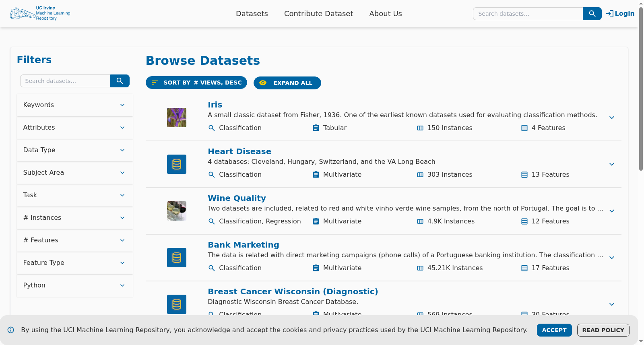
Task: Accept the cookie policy
Action: click(554, 330)
